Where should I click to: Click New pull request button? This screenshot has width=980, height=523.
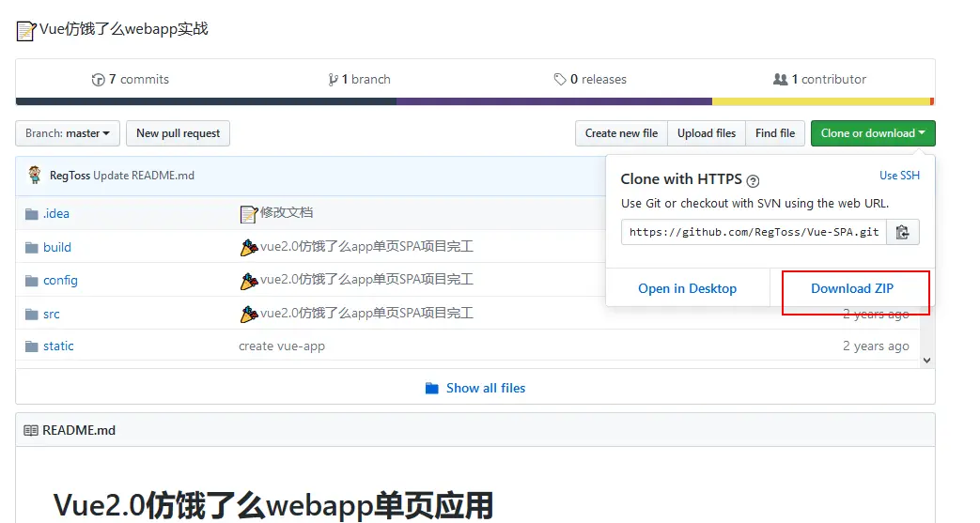click(x=179, y=133)
